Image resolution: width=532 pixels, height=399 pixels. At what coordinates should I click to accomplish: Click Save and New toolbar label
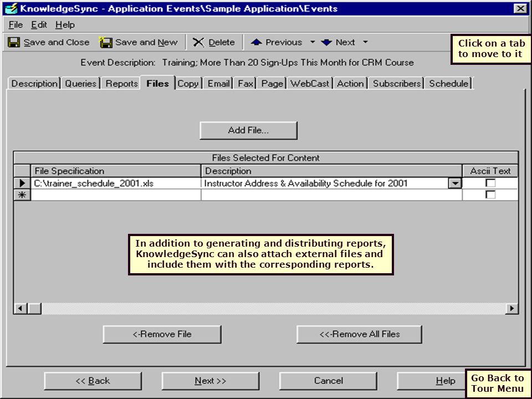(x=146, y=43)
